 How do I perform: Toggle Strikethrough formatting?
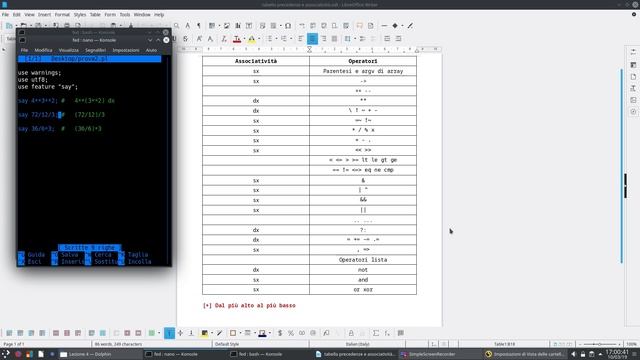tap(185, 39)
